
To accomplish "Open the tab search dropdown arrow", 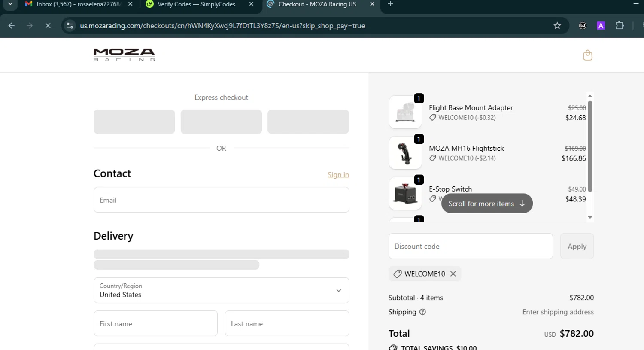I will pos(10,4).
